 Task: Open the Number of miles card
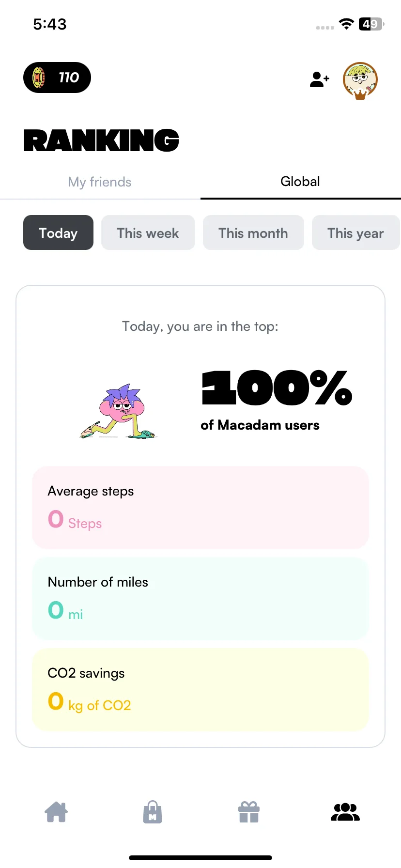[x=200, y=599]
